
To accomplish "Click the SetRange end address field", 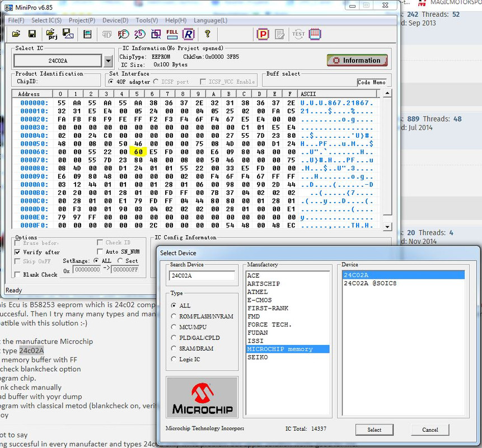I will (x=125, y=270).
